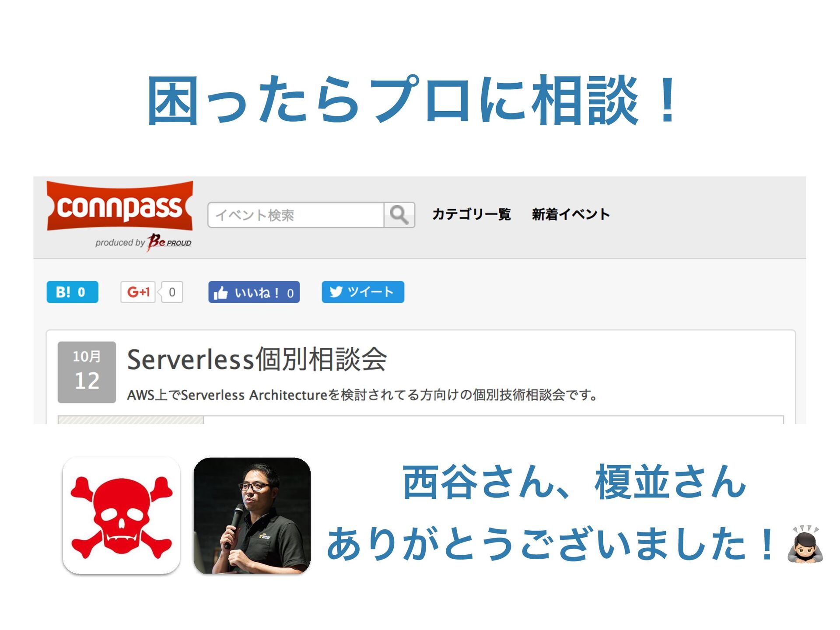Click the Google +1 button
Screen dimensions: 840x630
pyautogui.click(x=138, y=292)
